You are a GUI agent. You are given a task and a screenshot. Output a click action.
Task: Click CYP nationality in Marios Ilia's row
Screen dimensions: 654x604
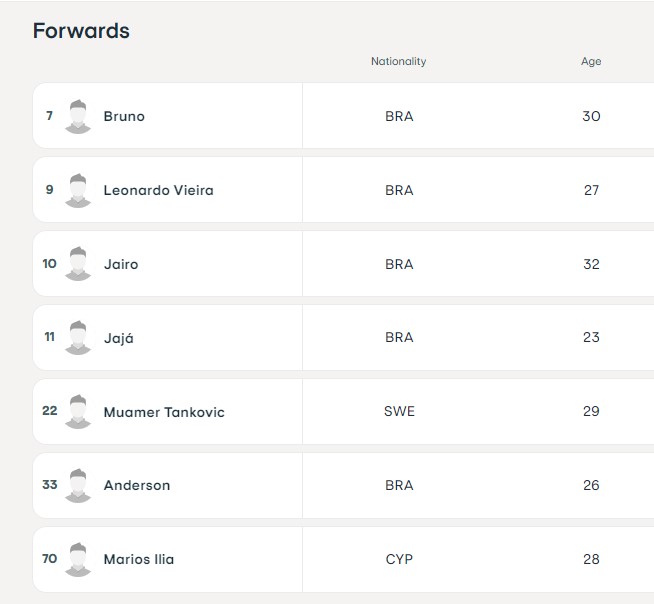399,559
